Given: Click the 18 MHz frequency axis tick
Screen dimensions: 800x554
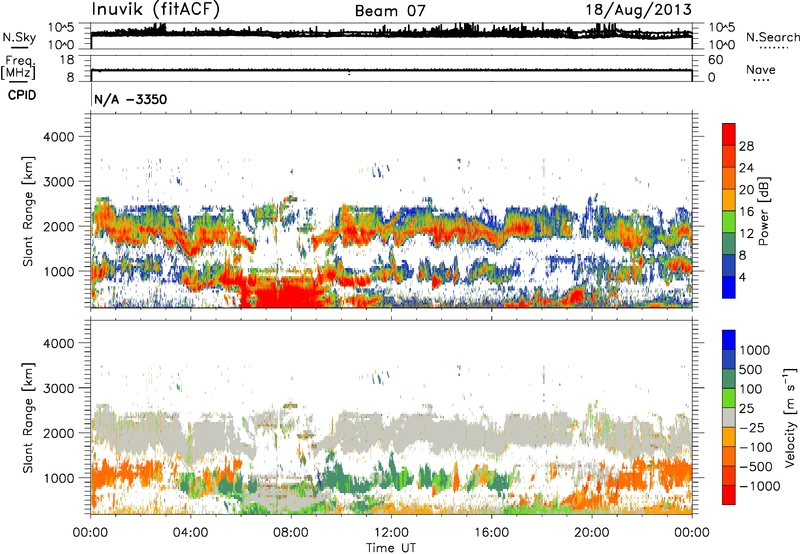Looking at the screenshot, I should 67,60.
